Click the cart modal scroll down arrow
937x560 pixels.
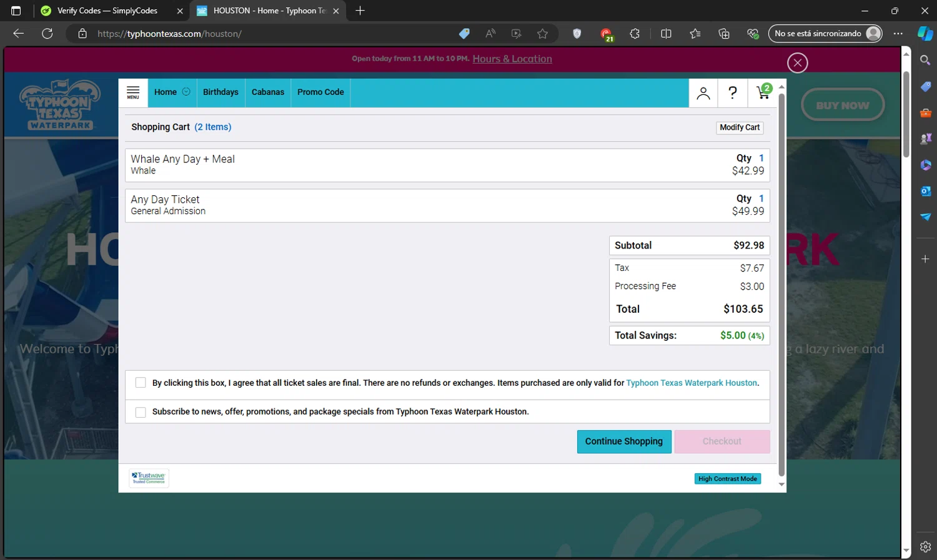point(781,485)
